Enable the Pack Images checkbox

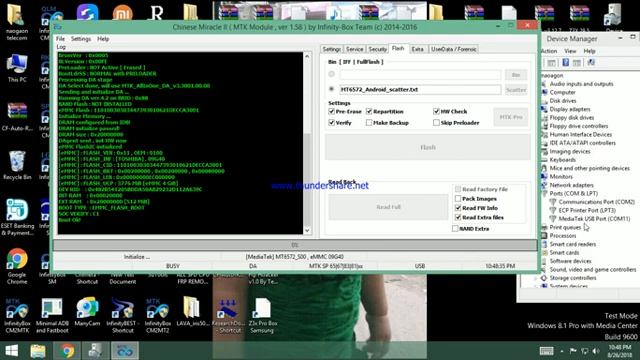[x=458, y=198]
